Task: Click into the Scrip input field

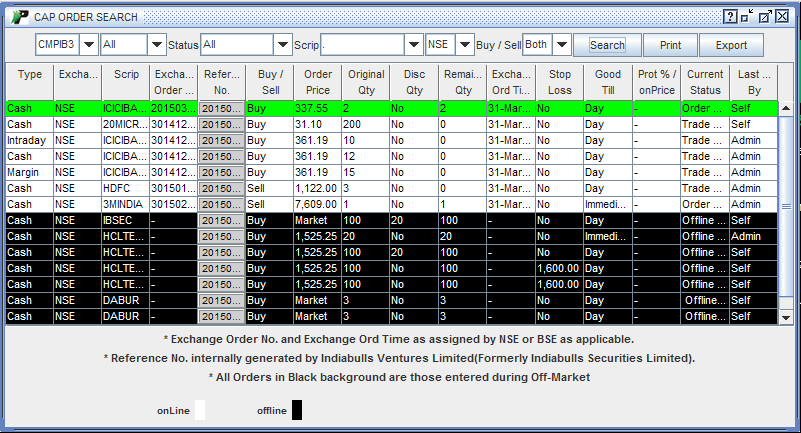Action: 363,44
